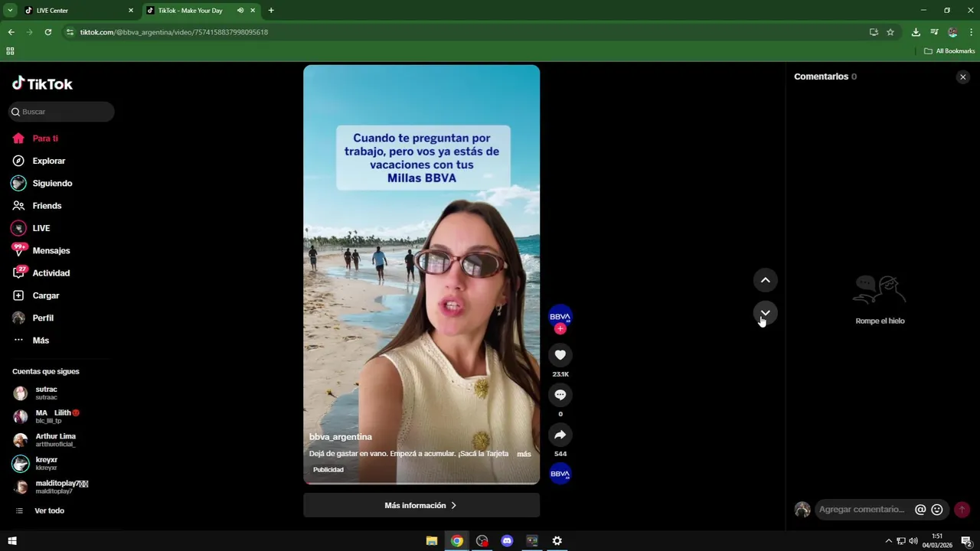Open the Windows Start menu
This screenshot has width=980, height=551.
11,541
